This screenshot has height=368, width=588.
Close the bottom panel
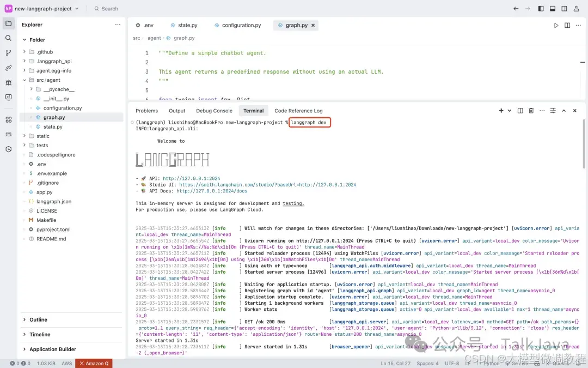574,110
